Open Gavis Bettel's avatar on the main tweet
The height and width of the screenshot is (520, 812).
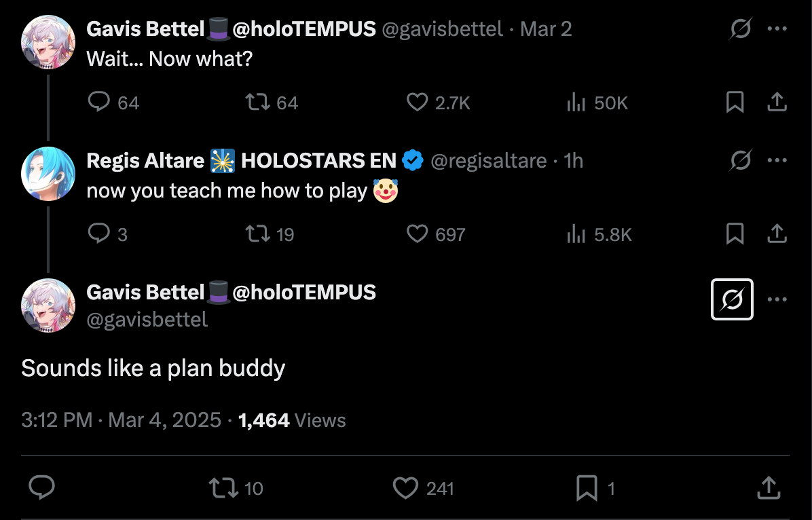[48, 305]
